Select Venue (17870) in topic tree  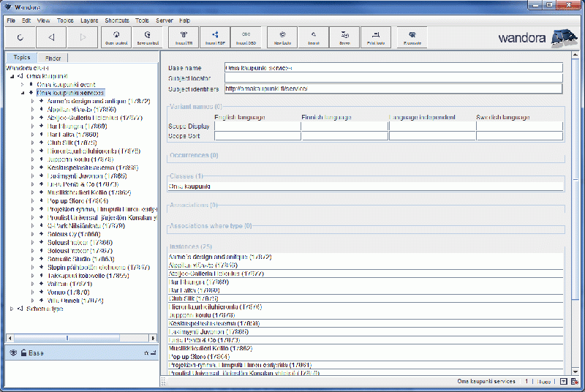[x=67, y=292]
